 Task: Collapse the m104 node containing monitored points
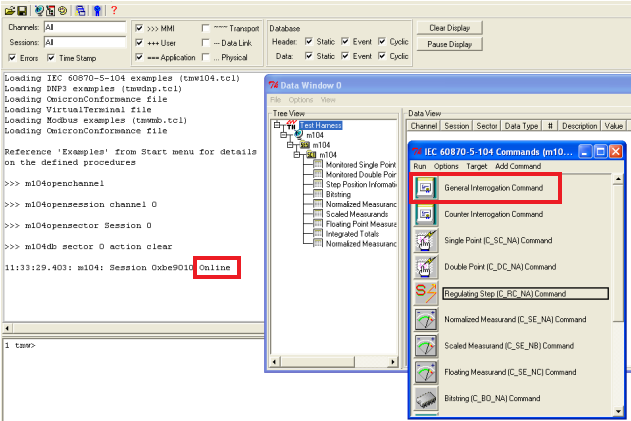pyautogui.click(x=298, y=155)
